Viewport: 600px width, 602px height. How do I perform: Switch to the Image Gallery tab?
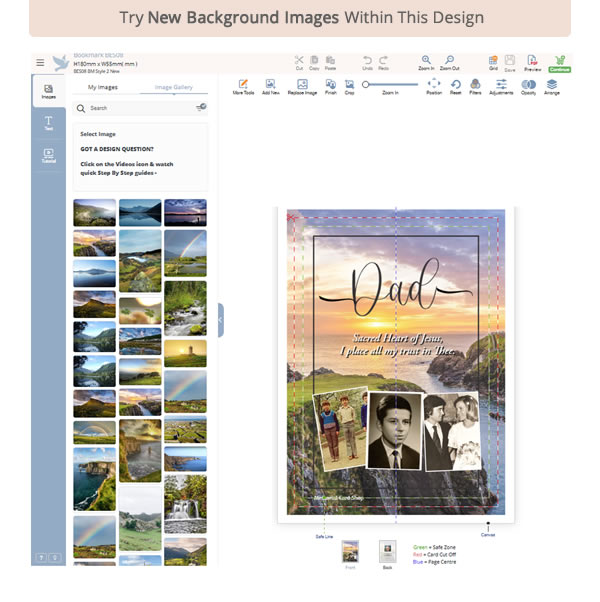click(174, 87)
